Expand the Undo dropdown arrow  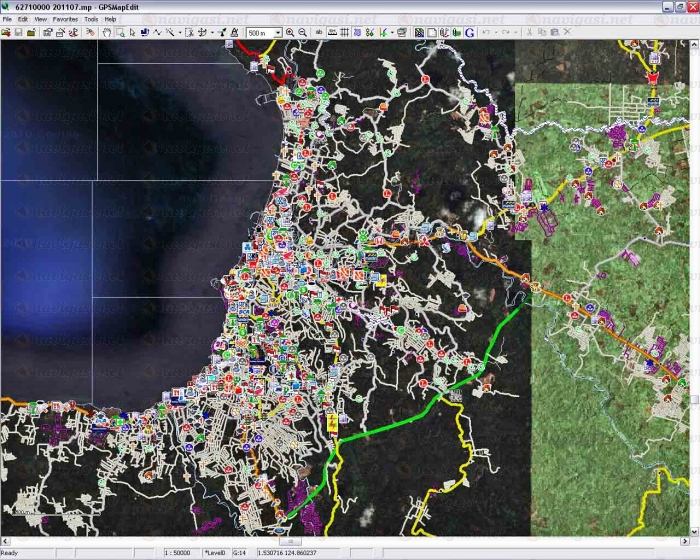point(496,32)
